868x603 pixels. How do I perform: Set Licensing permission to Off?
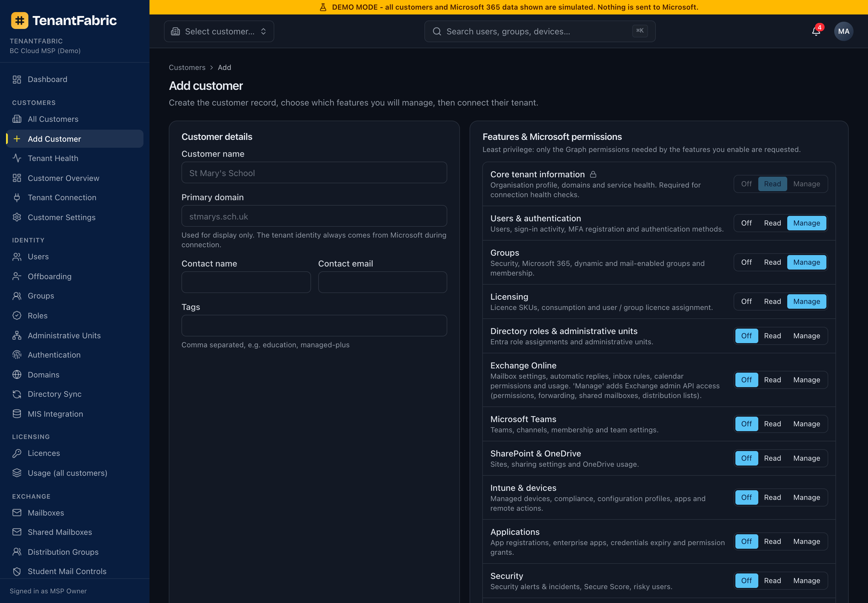click(746, 301)
